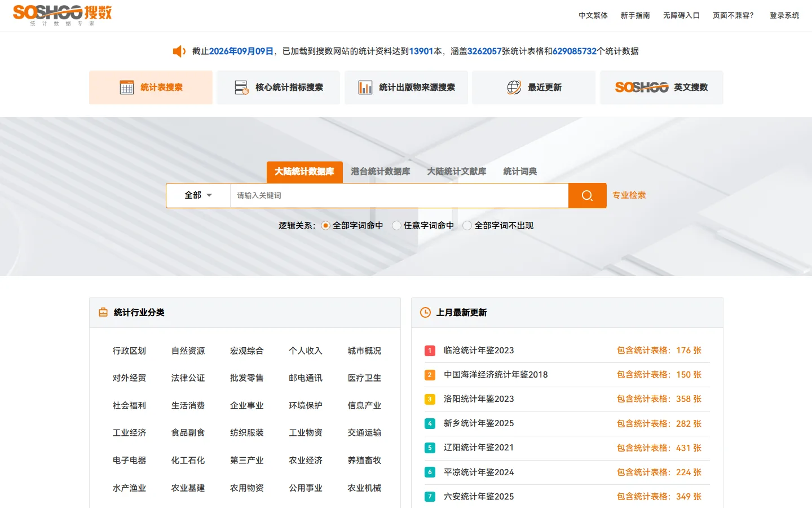Click rank badge 5 for 辽阳统计年鉴2021
This screenshot has height=508, width=812.
tap(430, 448)
